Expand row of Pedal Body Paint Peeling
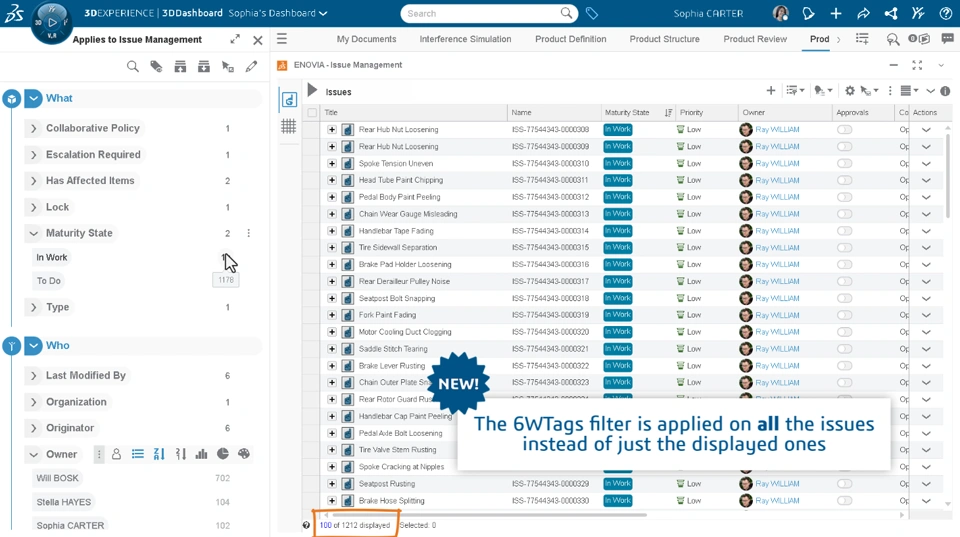 click(332, 197)
